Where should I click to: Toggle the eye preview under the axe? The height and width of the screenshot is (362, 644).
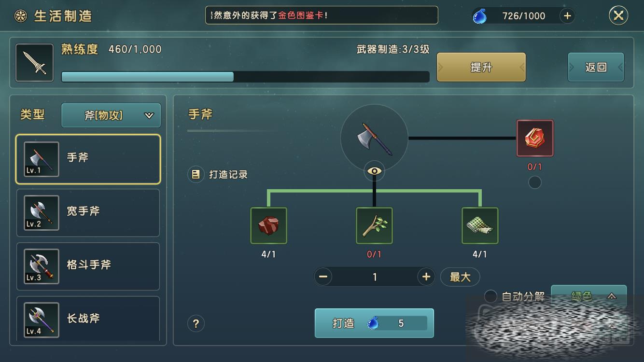pyautogui.click(x=375, y=171)
